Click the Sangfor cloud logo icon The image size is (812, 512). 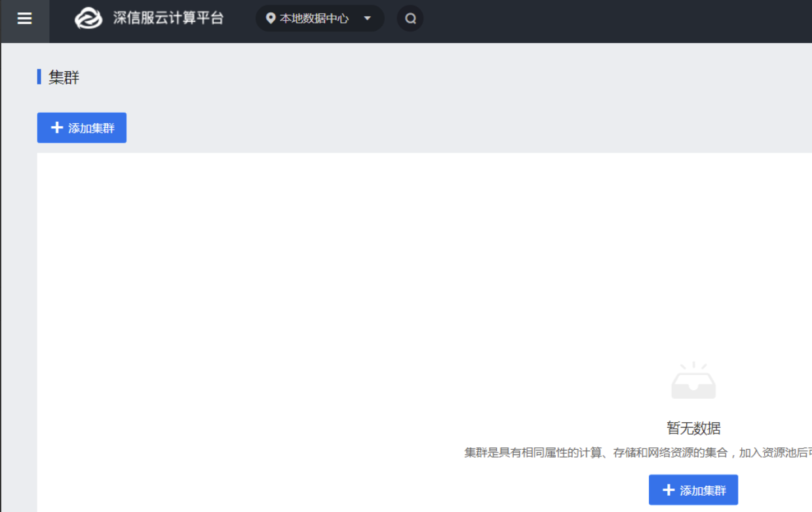pyautogui.click(x=88, y=18)
